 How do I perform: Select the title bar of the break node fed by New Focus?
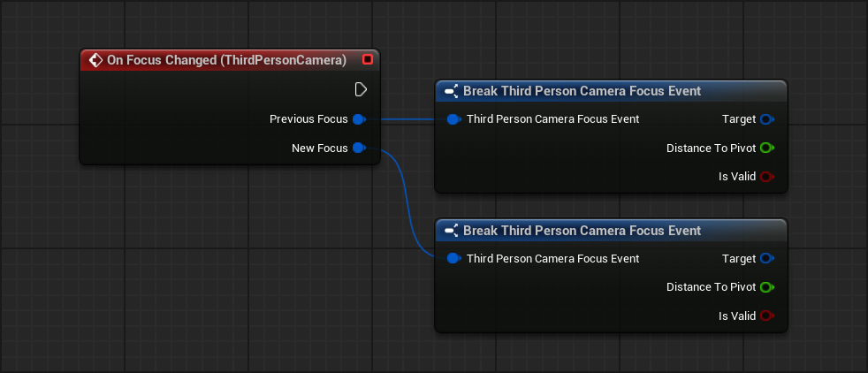click(582, 231)
